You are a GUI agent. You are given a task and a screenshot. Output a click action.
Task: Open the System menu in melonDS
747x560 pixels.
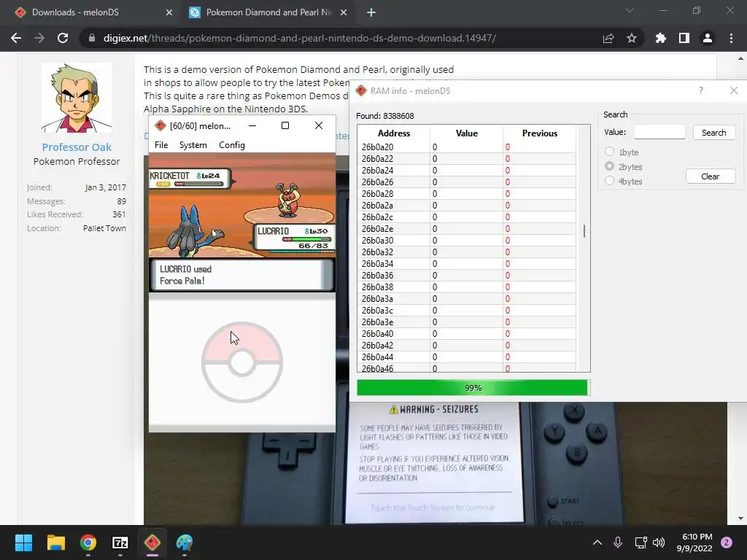click(x=193, y=145)
